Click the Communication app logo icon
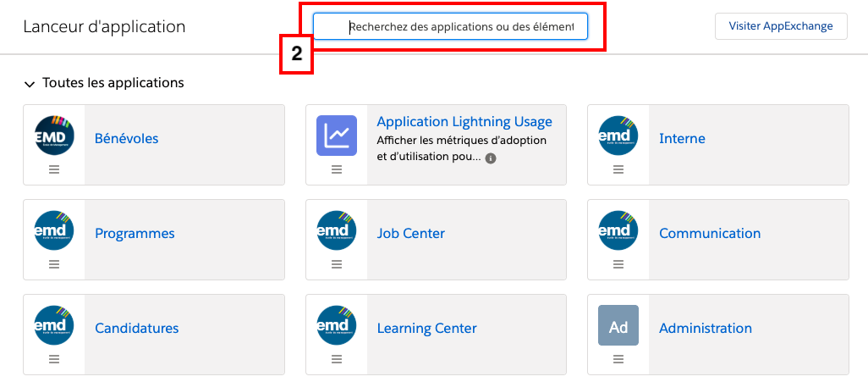Screen dimensions: 868x382 click(618, 230)
